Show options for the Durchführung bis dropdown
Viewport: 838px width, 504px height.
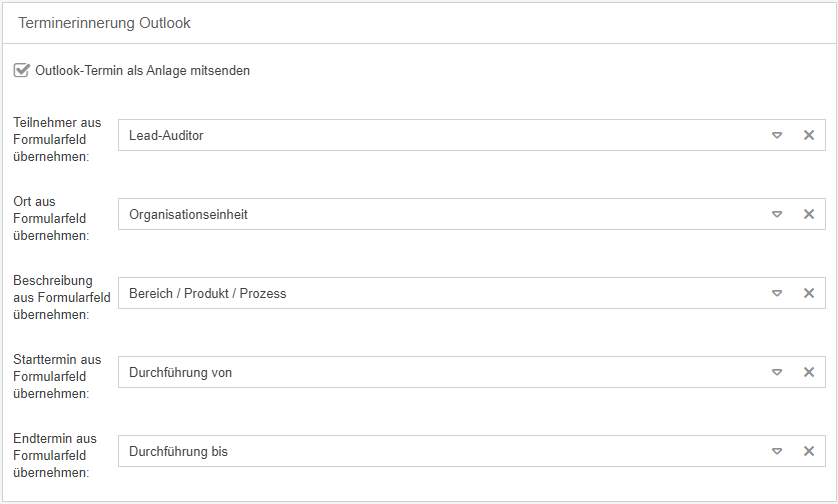777,451
